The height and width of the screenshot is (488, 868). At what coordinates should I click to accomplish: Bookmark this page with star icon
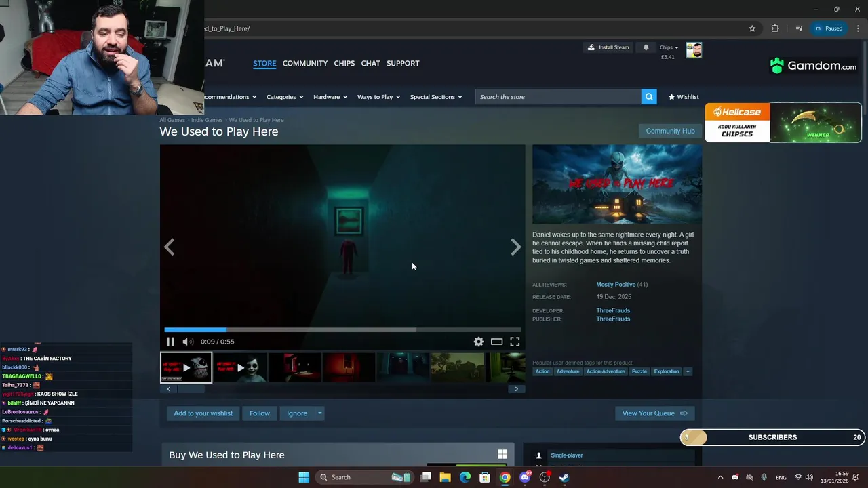pos(752,28)
